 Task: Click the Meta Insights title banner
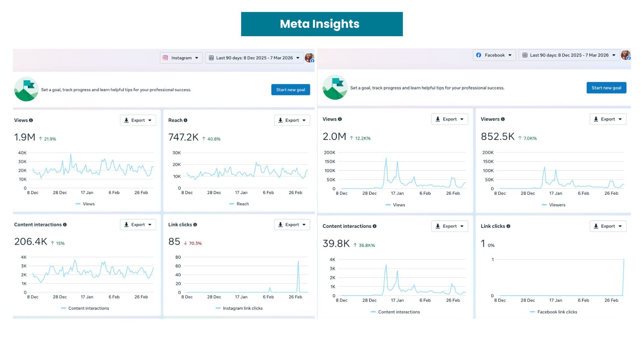click(x=322, y=24)
